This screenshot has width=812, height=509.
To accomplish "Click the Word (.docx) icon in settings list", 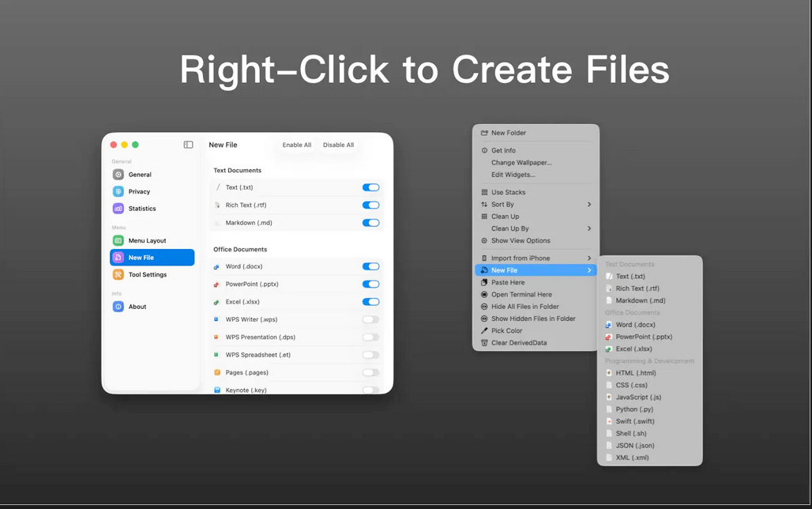I will click(x=216, y=267).
